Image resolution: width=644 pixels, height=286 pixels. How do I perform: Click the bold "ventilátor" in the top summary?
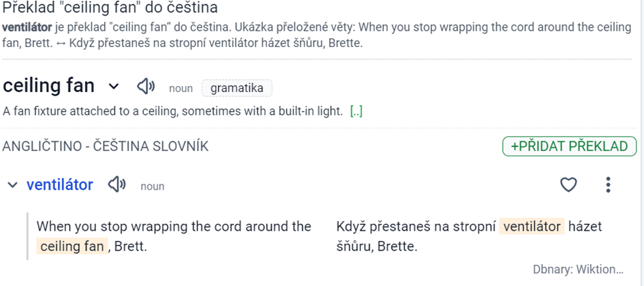(27, 28)
